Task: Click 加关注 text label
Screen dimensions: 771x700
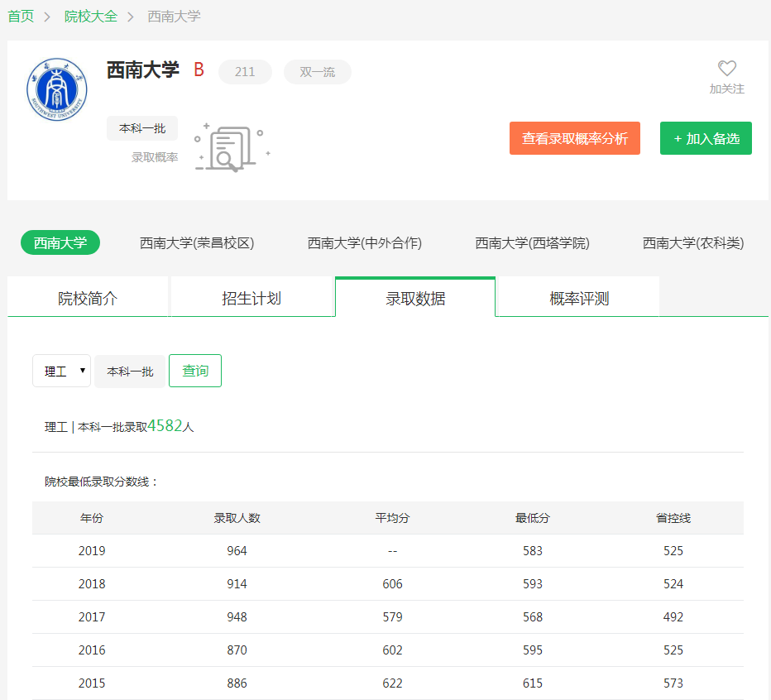Action: (727, 89)
